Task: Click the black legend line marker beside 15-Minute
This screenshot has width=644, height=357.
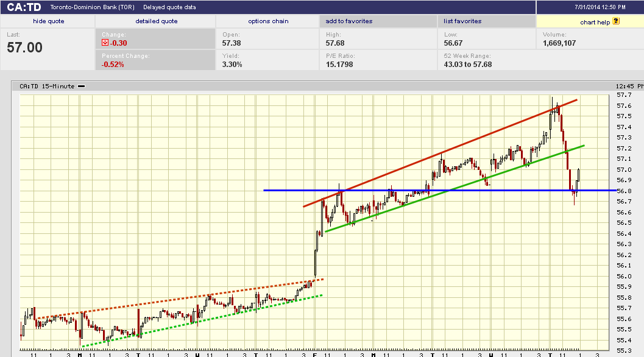Action: click(x=81, y=87)
